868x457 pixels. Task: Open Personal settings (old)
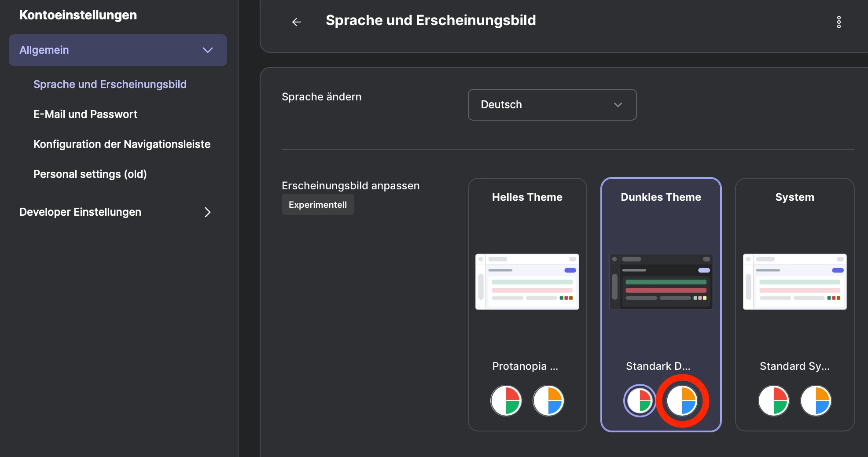pos(90,174)
